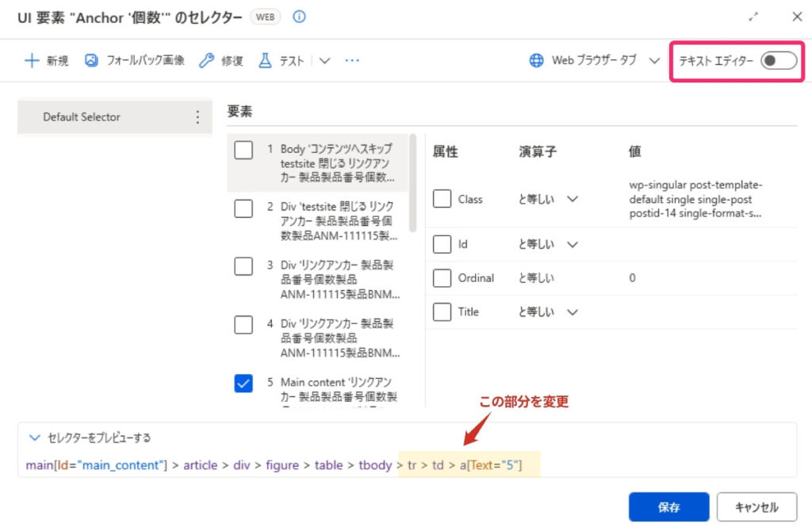Click the Ordinal operator と等しい text
Image resolution: width=812 pixels, height=531 pixels.
point(536,278)
